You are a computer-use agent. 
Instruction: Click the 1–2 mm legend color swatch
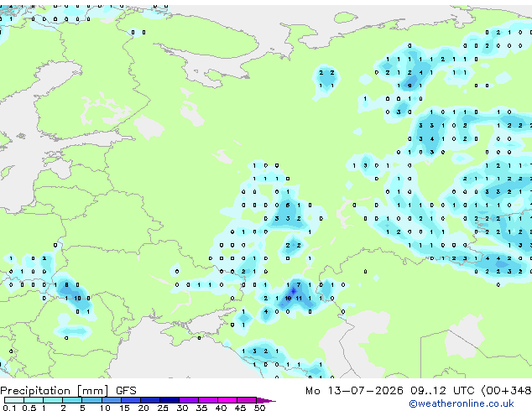click(x=53, y=400)
